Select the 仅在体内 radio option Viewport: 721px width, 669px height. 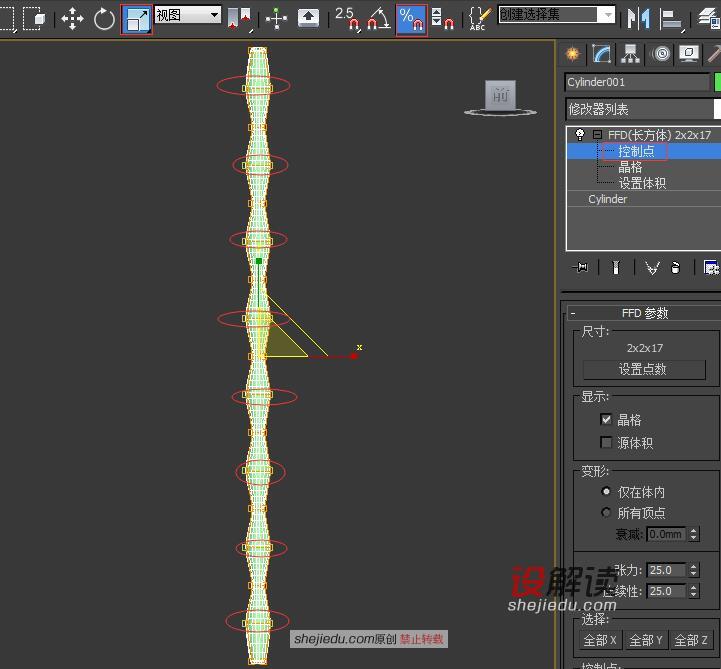point(606,492)
